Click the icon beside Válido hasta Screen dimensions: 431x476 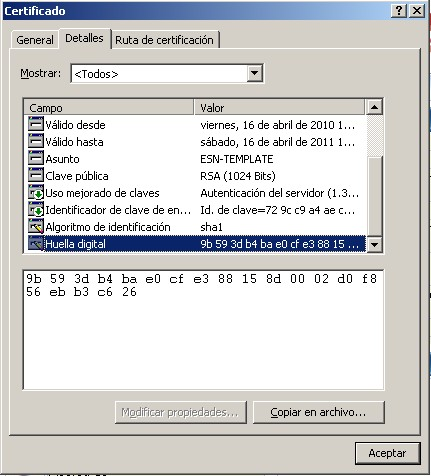(36, 141)
